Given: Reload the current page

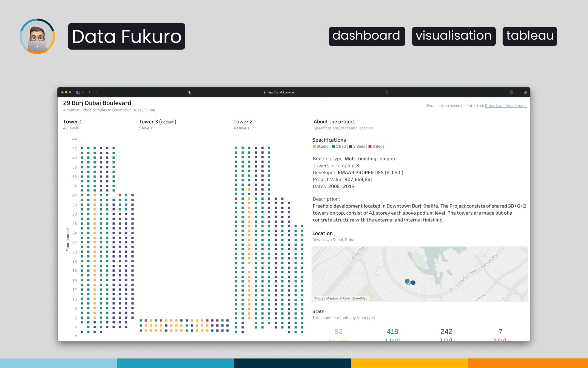Looking at the screenshot, I should [x=386, y=92].
